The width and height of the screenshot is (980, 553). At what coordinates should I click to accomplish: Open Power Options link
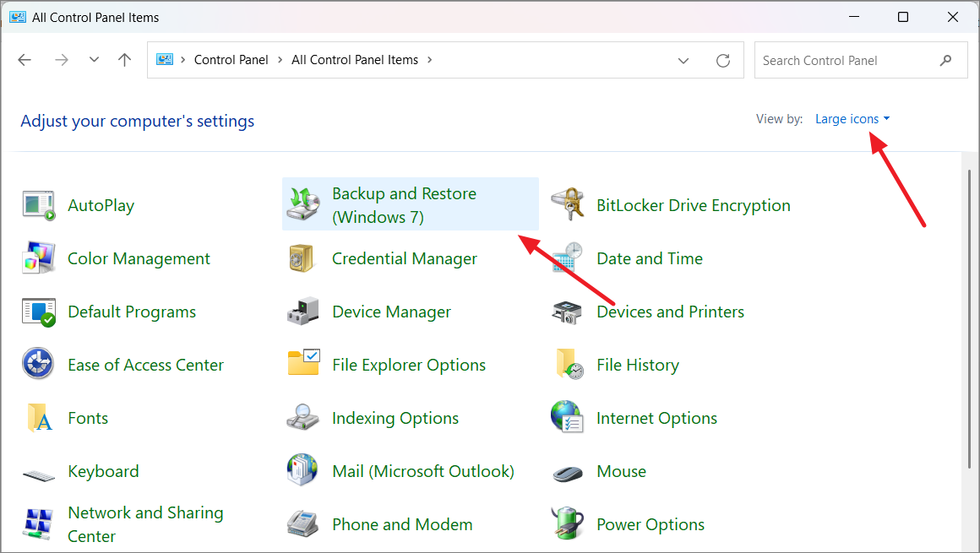(x=651, y=524)
